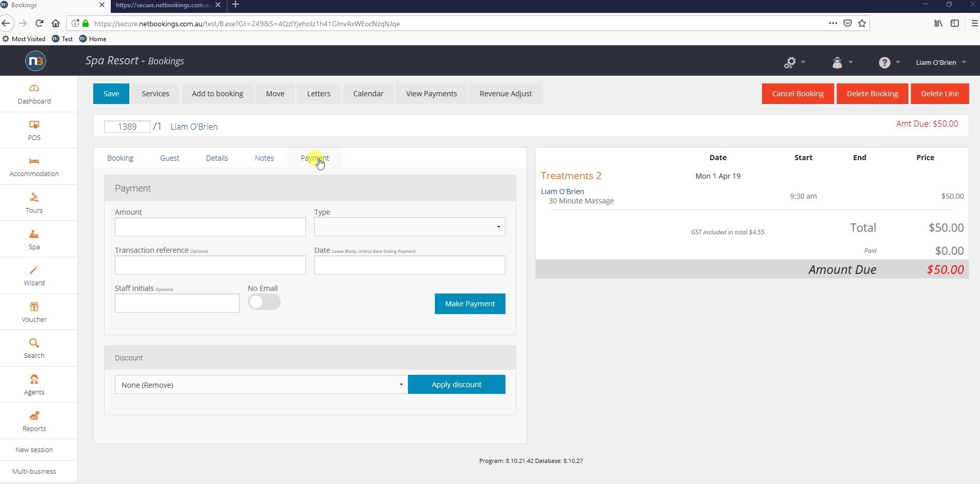Open the Search magnifier icon

pyautogui.click(x=34, y=343)
